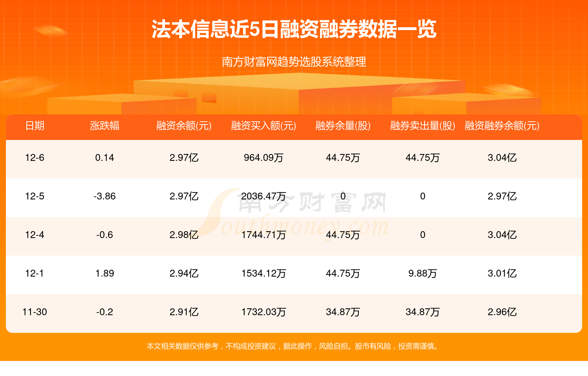This screenshot has height=376, width=588.
Task: Click the 融资买入额 value 1732.03万
Action: (x=264, y=312)
